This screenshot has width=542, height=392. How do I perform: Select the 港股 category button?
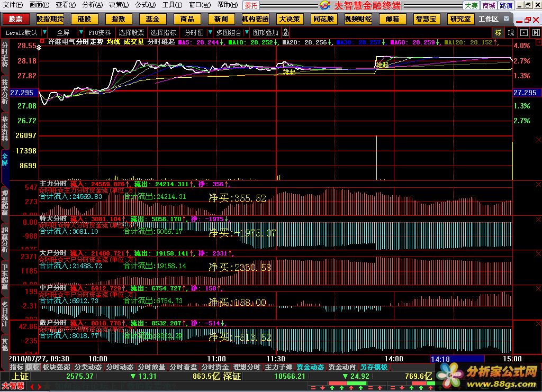tap(84, 19)
